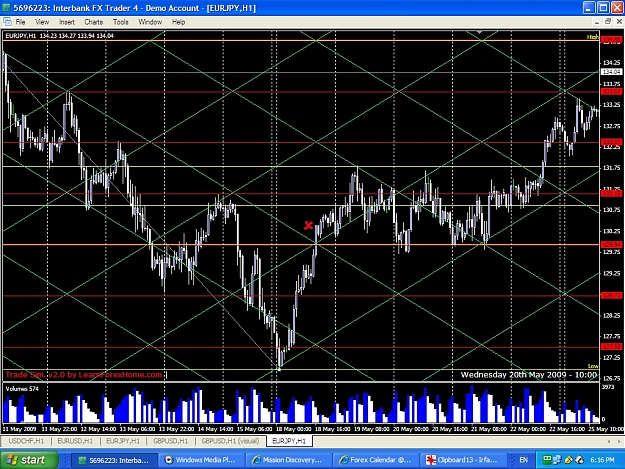Click the 127.25 price scale value
Screen dimensions: 625x469
[611, 357]
